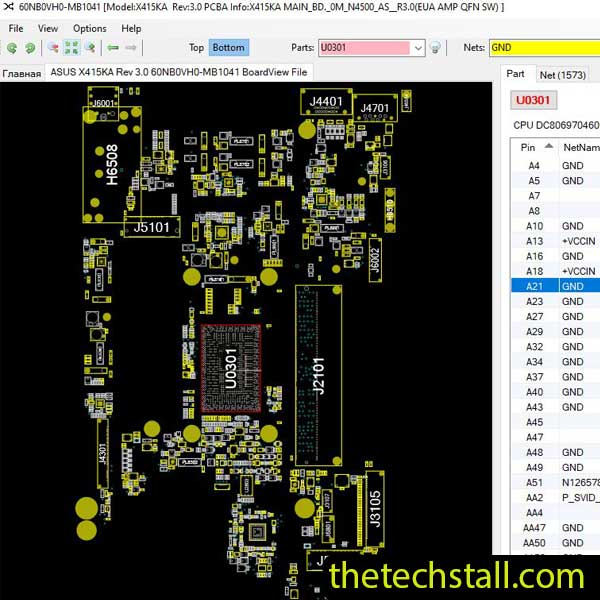Select the H6508 component on the board
The height and width of the screenshot is (600, 600).
coord(112,165)
